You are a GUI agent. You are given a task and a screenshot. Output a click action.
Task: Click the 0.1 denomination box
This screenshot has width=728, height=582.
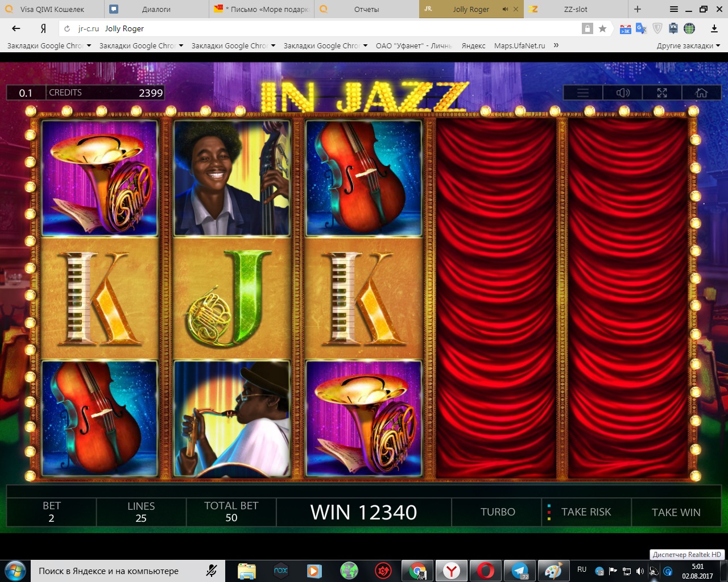[x=26, y=93]
